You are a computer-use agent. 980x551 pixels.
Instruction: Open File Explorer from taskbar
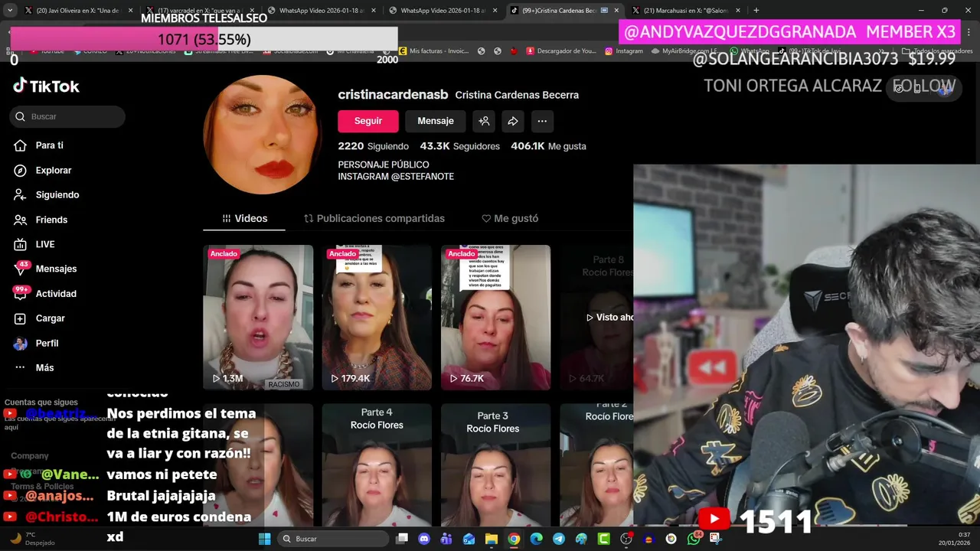tap(492, 539)
